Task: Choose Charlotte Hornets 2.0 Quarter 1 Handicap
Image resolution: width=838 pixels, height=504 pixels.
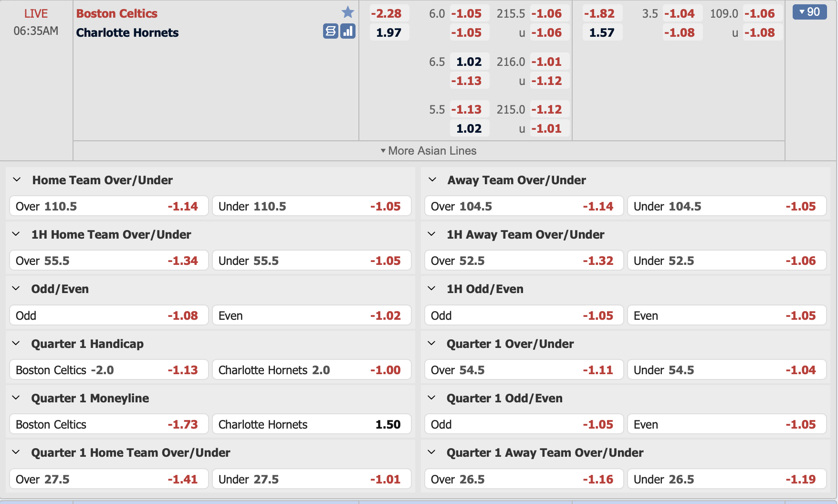Action: point(312,370)
